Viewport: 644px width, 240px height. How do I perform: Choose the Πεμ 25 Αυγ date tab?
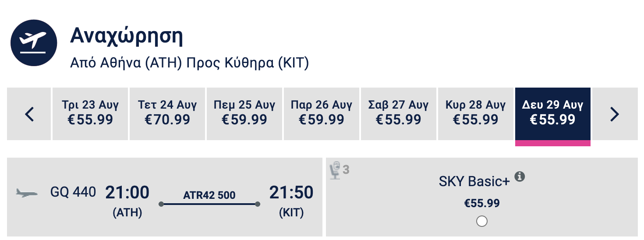(x=244, y=114)
